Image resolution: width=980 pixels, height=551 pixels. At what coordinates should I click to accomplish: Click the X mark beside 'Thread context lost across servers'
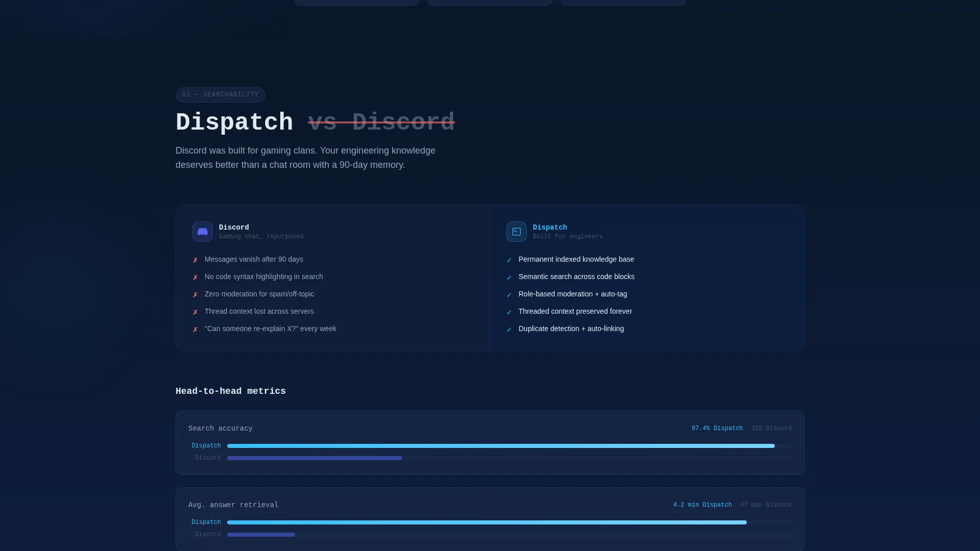[x=195, y=312]
